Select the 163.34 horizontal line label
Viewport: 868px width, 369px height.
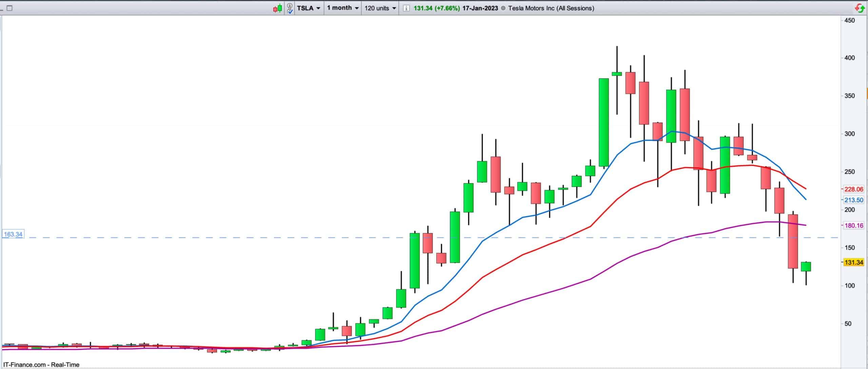13,234
